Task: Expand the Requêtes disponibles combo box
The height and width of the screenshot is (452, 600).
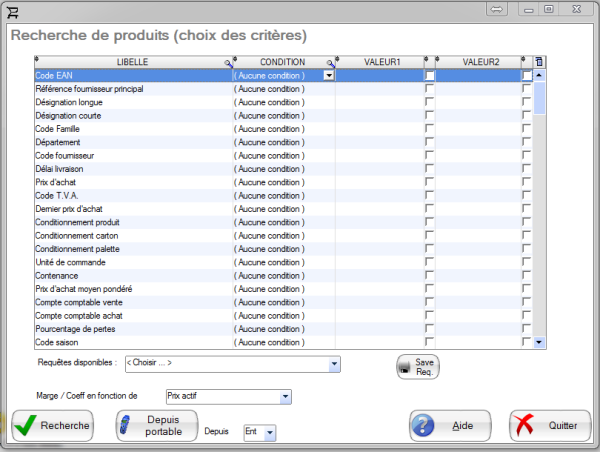Action: 335,363
